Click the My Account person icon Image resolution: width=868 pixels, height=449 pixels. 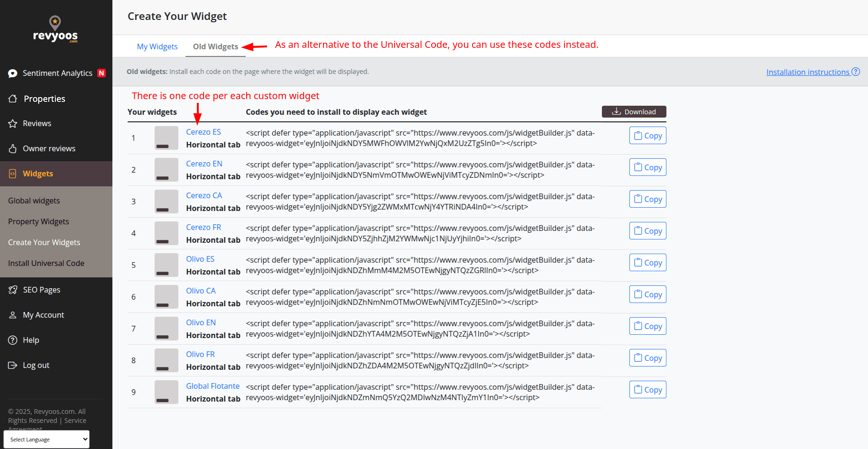[x=13, y=315]
